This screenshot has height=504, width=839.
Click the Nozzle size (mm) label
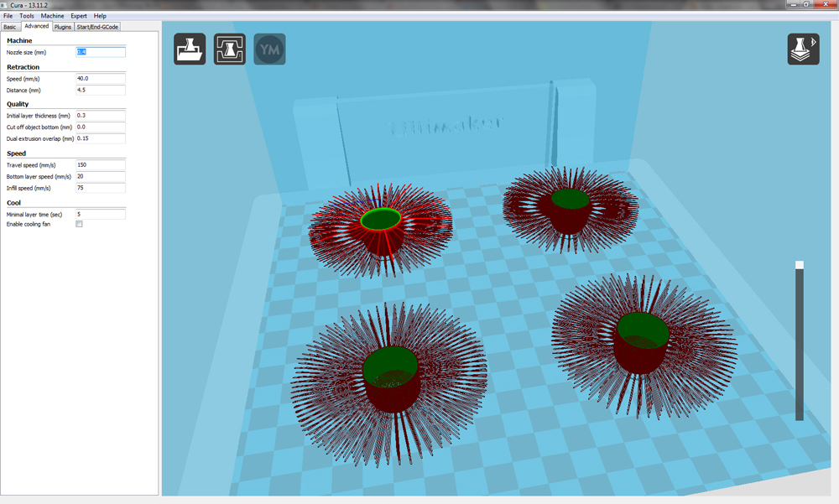click(x=26, y=53)
